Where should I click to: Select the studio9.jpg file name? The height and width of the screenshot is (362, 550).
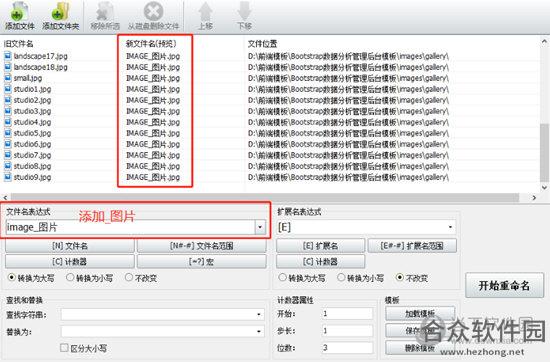pos(32,177)
